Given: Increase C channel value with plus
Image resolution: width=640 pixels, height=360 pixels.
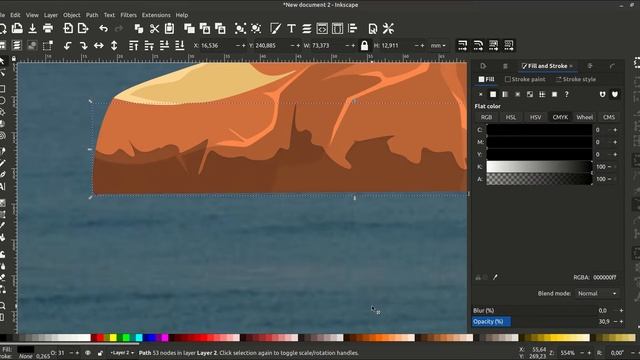Looking at the screenshot, I should coord(615,130).
